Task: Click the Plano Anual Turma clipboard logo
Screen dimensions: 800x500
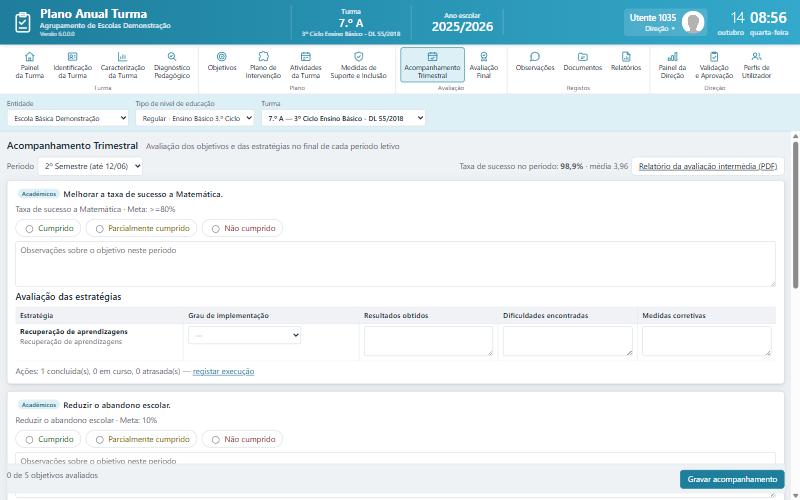Action: 22,22
